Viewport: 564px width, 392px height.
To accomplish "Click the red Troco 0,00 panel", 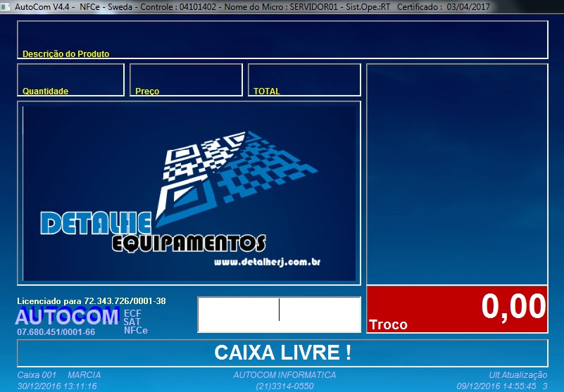I will tap(457, 309).
